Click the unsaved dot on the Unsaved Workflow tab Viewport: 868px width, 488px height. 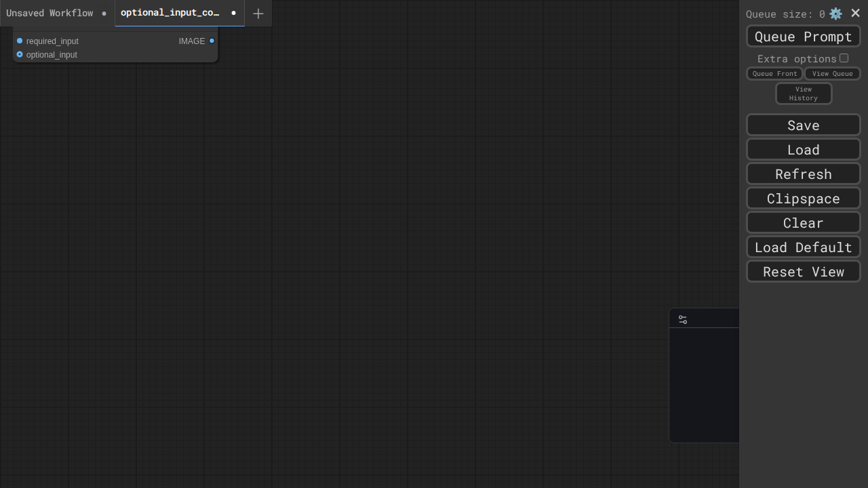click(x=104, y=14)
